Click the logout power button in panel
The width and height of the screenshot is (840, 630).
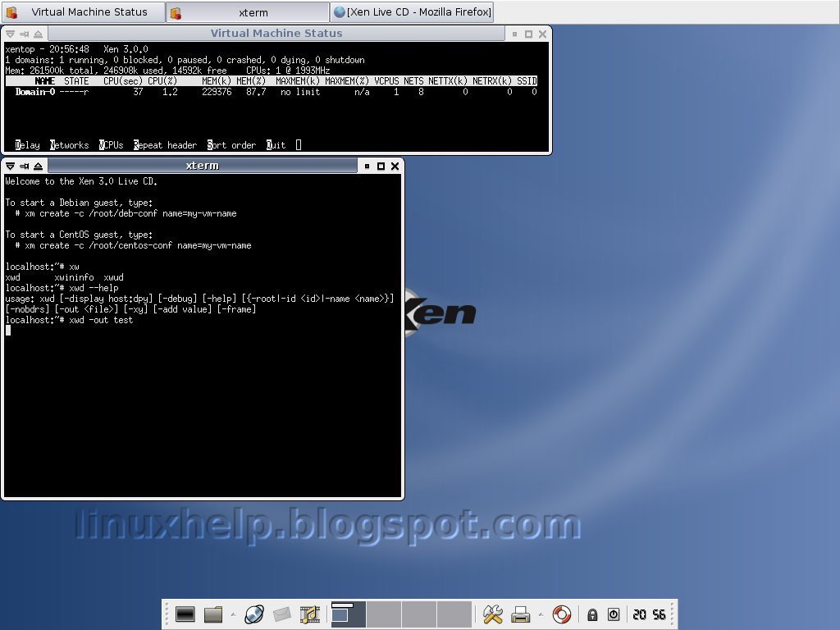(x=614, y=614)
